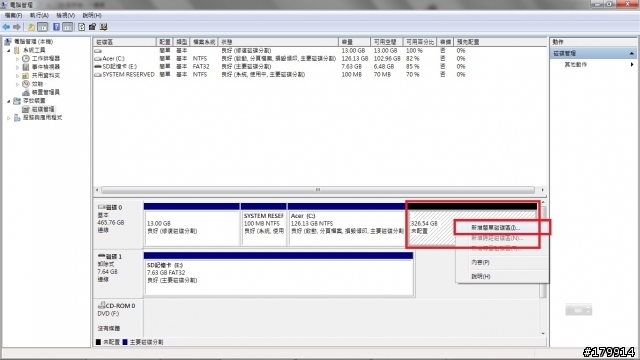Collapse the 存放裝置 tree node
Screen dimensions: 640x360
[9, 101]
